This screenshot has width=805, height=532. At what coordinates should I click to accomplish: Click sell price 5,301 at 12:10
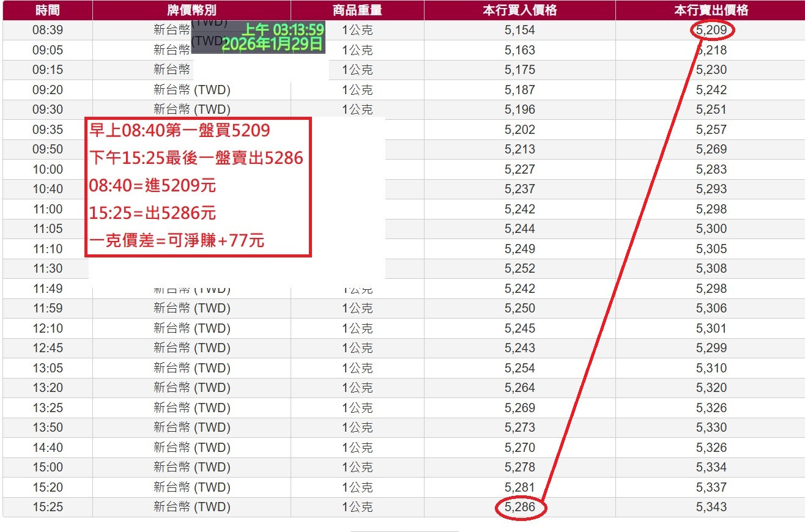(711, 328)
